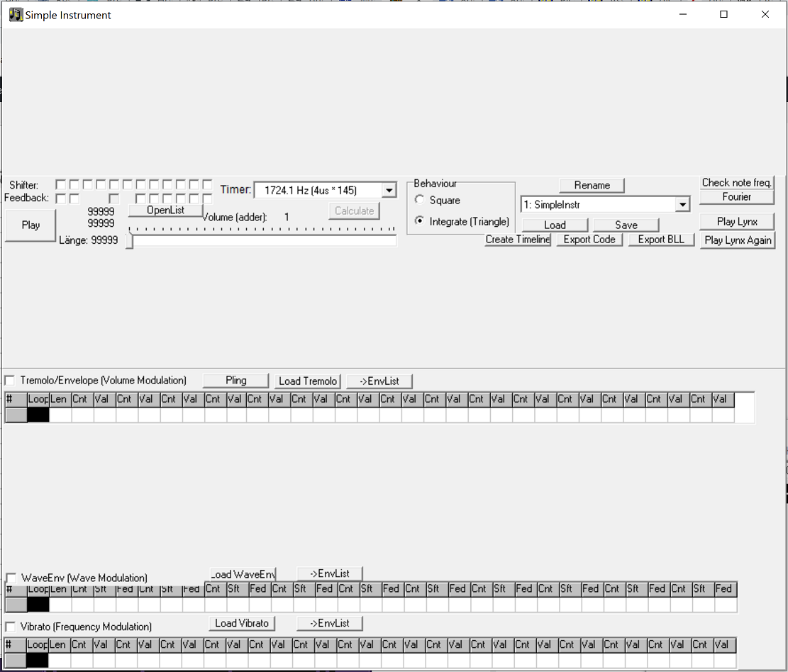Select Integrate (Triangle) behaviour option

tap(420, 222)
